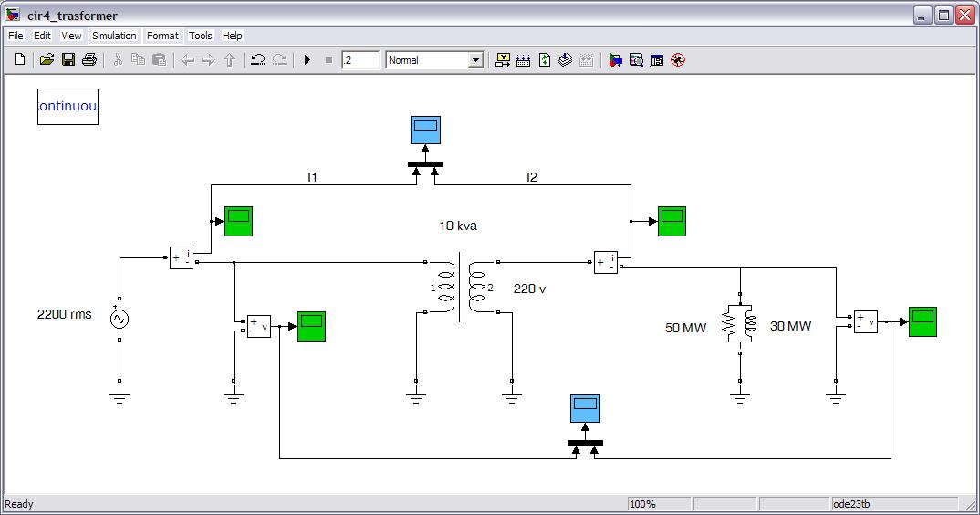Select the powergui Continuous block
Image resolution: width=980 pixels, height=515 pixels.
point(68,106)
